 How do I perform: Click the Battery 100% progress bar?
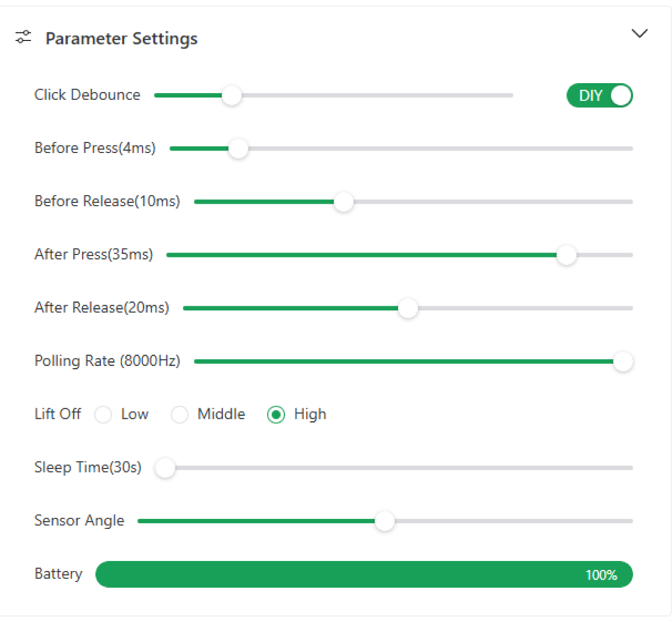click(364, 575)
